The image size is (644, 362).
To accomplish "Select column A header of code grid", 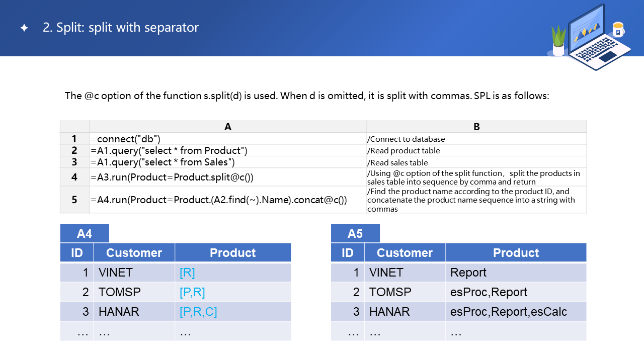I will [228, 127].
